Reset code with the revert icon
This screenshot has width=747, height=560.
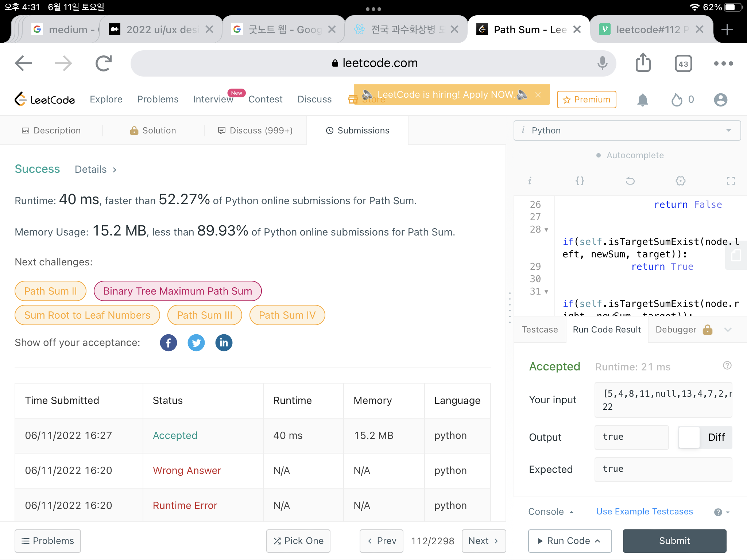point(630,181)
